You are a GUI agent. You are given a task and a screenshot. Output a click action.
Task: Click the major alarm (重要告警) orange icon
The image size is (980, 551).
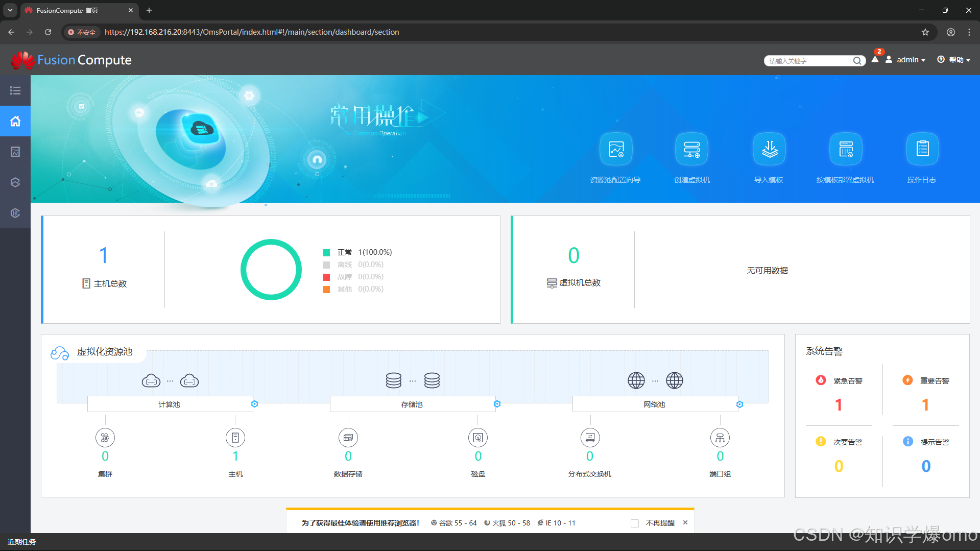tap(907, 380)
